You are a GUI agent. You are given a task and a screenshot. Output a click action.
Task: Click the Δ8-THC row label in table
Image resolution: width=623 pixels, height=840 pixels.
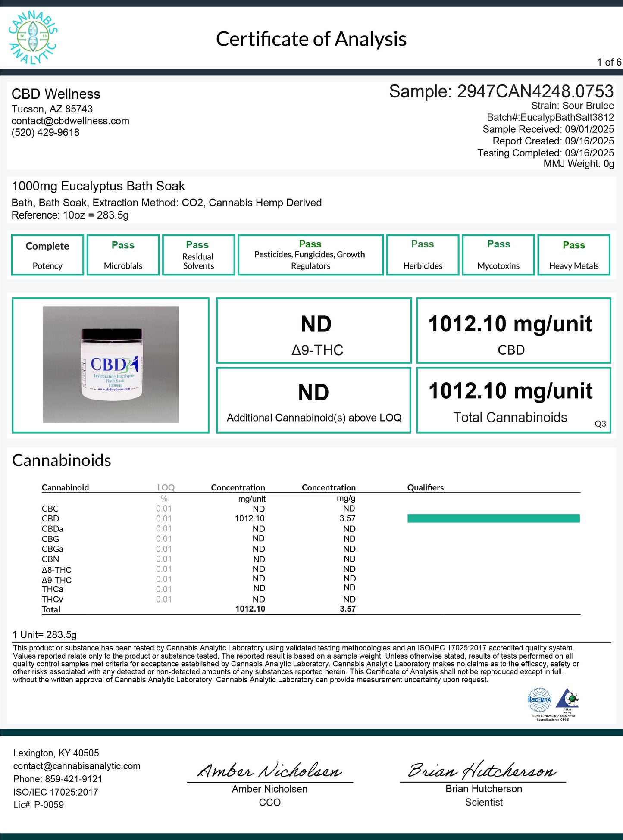(x=56, y=570)
